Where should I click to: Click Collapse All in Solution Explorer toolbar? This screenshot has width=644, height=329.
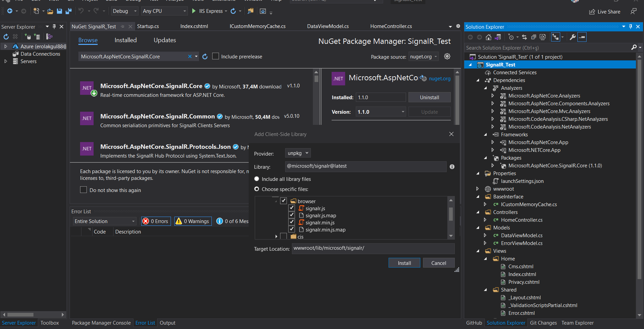click(x=534, y=37)
